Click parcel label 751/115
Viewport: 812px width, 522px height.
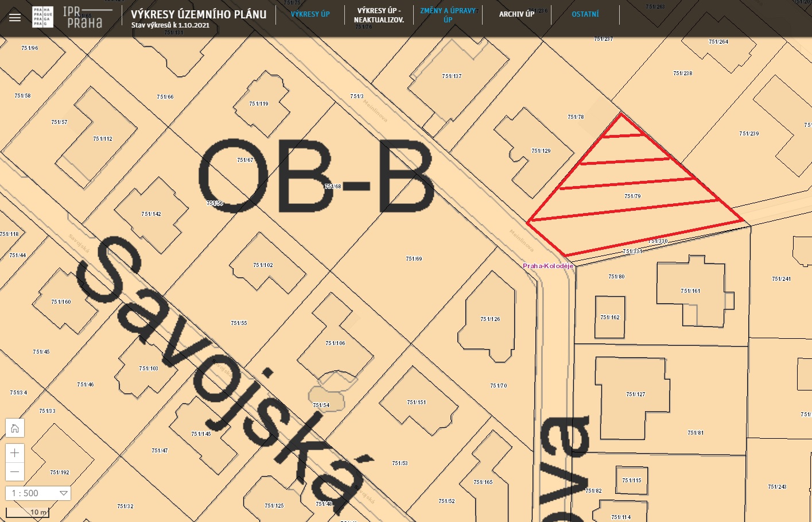point(632,481)
